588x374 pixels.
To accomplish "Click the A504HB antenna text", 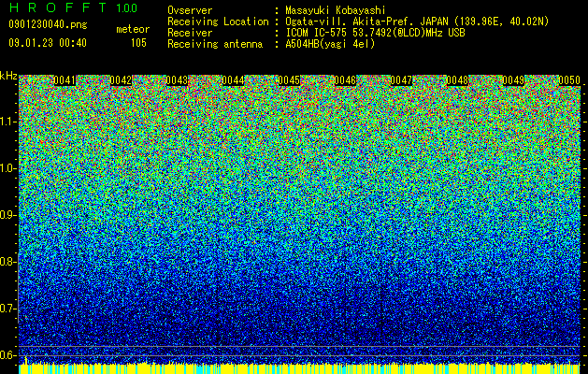I will point(330,44).
